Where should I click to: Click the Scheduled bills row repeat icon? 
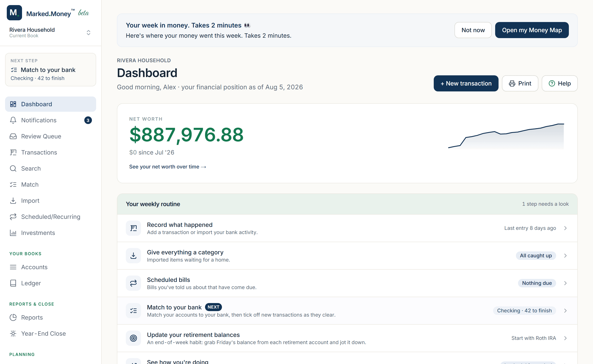133,283
